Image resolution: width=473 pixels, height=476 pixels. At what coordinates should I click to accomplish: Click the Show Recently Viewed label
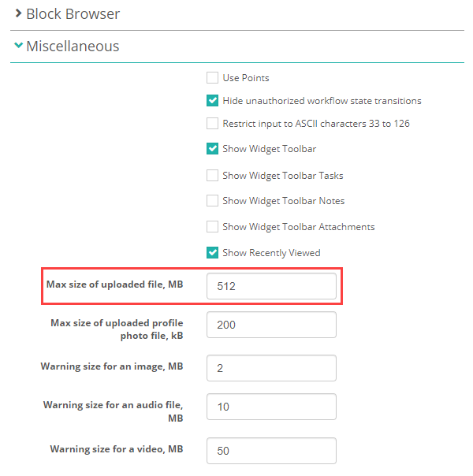click(x=271, y=253)
